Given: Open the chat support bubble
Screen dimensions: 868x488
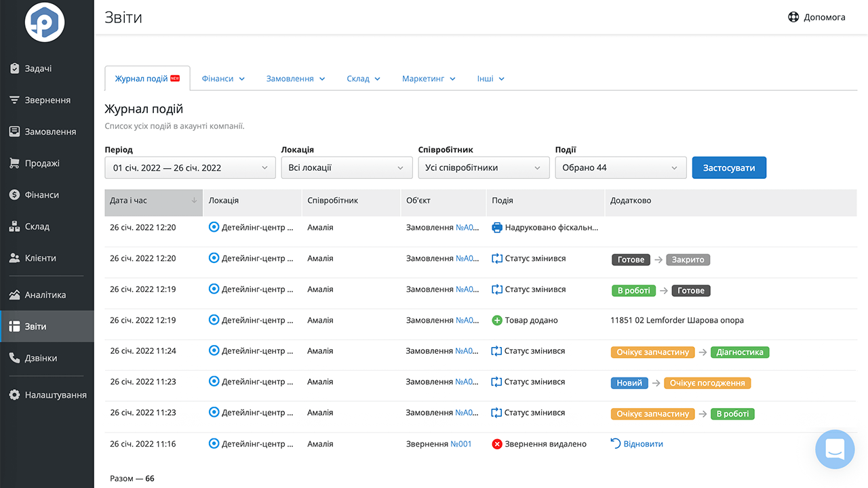Looking at the screenshot, I should click(835, 449).
